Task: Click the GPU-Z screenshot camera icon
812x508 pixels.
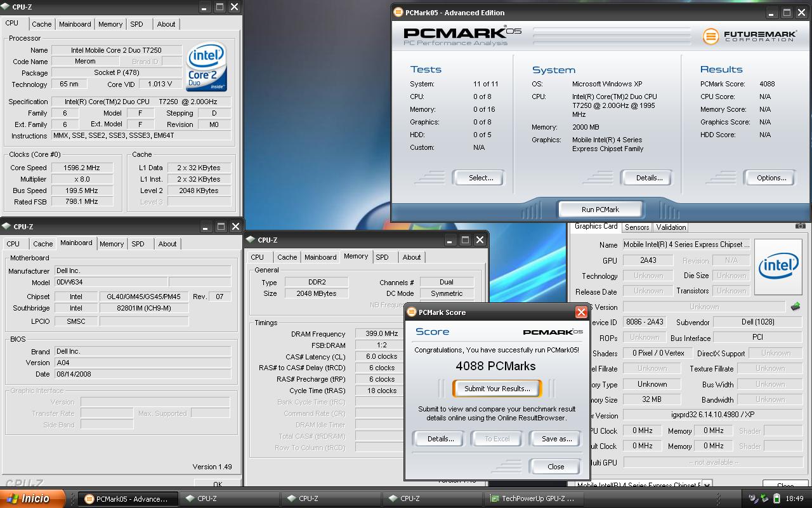Action: pyautogui.click(x=801, y=226)
